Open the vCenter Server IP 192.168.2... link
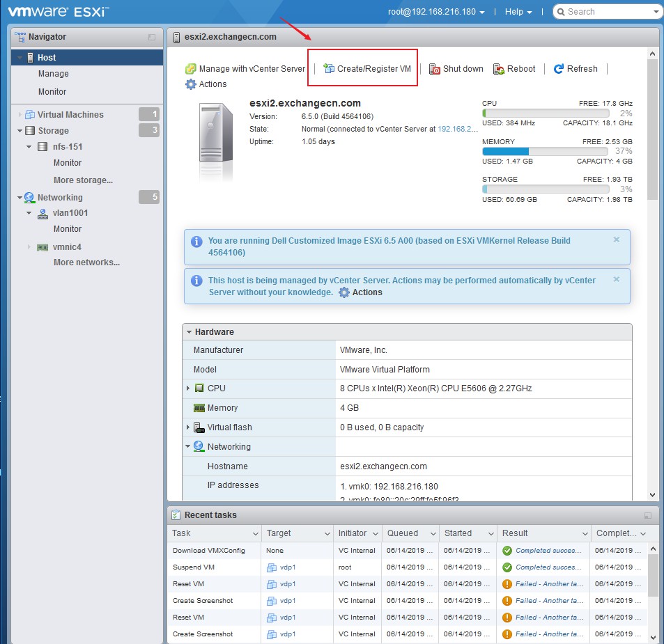The height and width of the screenshot is (644, 664). coord(457,129)
